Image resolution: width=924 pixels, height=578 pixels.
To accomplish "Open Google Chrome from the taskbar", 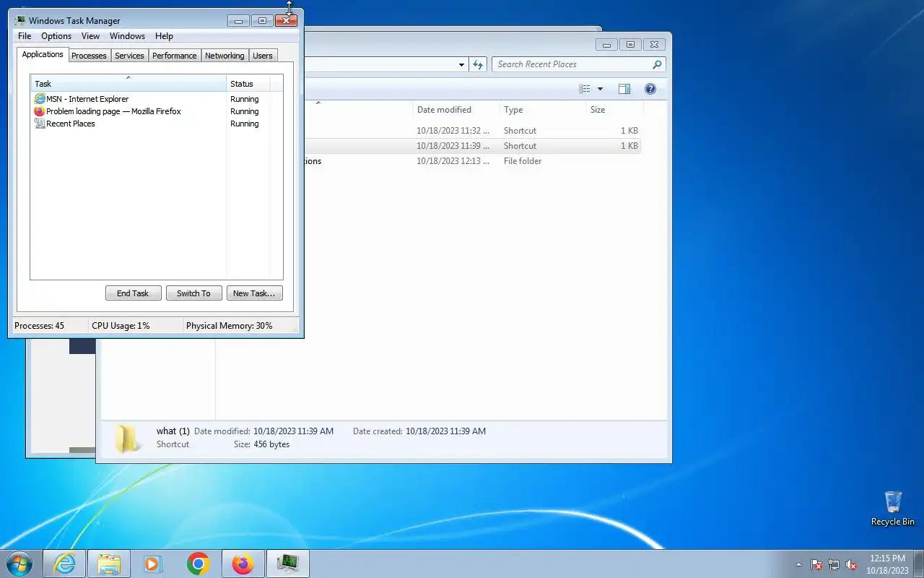I will coord(198,564).
